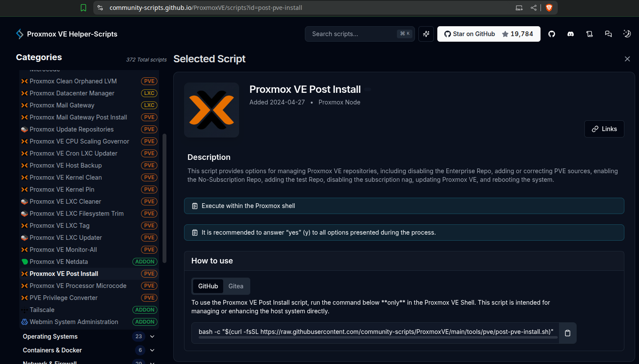Open Proxmox VE Netdata script

[x=59, y=262]
